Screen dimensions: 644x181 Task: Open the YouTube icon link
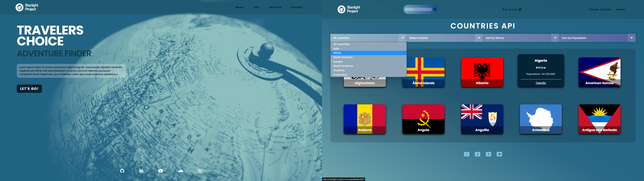(x=160, y=171)
